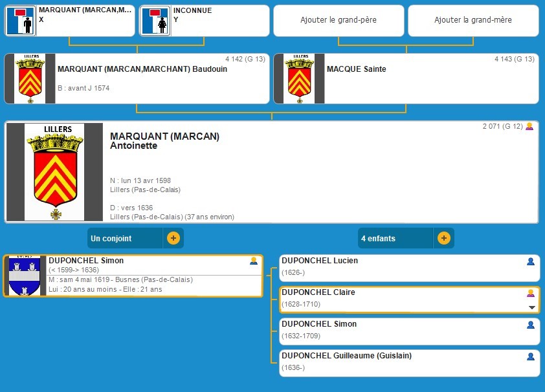
Task: Click the person icon beside 2 071 (G 12)
Action: (x=529, y=127)
